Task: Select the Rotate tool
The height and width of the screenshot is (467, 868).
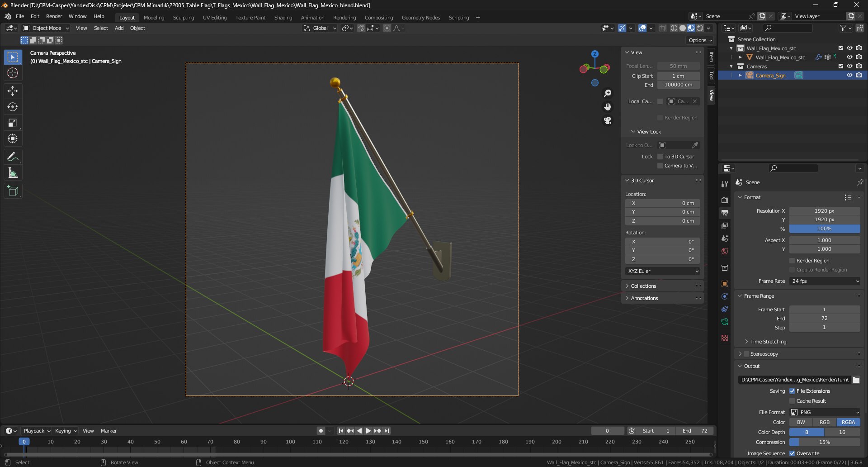Action: pos(13,107)
